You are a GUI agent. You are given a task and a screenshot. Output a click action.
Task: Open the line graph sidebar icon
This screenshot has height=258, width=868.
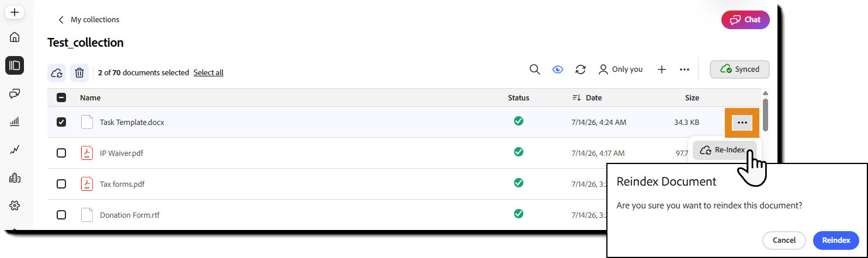15,150
